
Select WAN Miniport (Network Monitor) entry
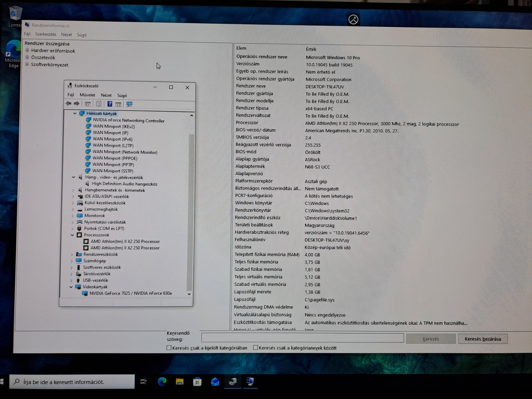[125, 152]
